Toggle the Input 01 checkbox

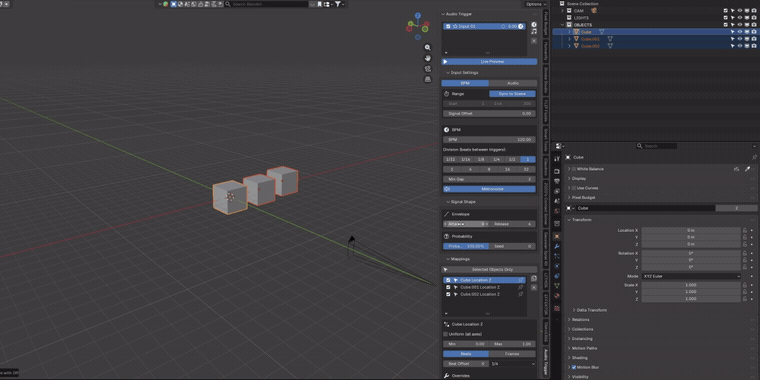pos(448,26)
